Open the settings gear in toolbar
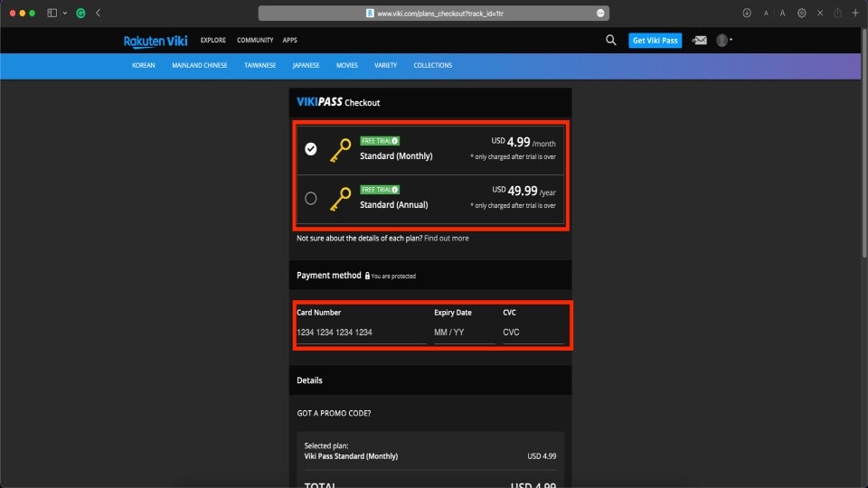This screenshot has width=868, height=488. click(x=802, y=13)
